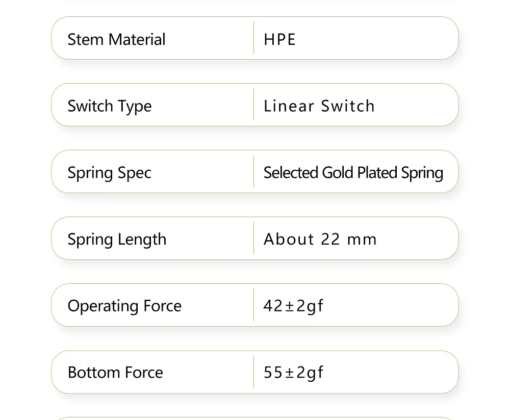Click the divider line in Bottom Force row

pyautogui.click(x=253, y=372)
